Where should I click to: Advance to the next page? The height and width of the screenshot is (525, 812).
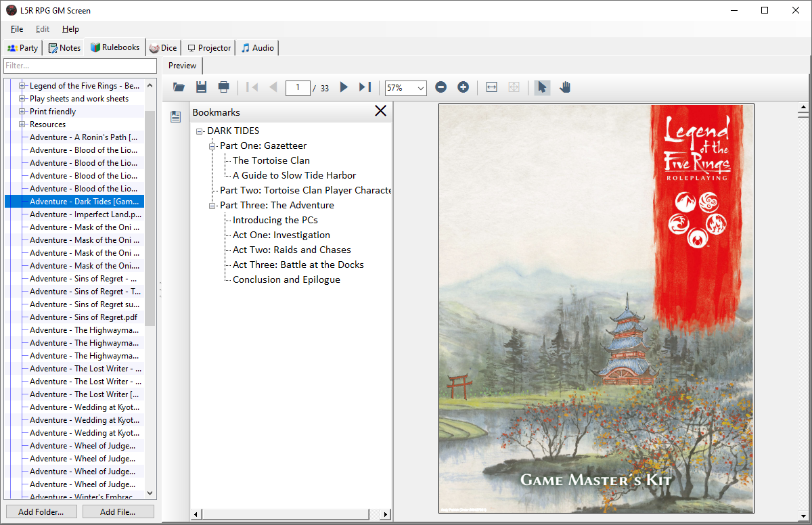(x=344, y=87)
